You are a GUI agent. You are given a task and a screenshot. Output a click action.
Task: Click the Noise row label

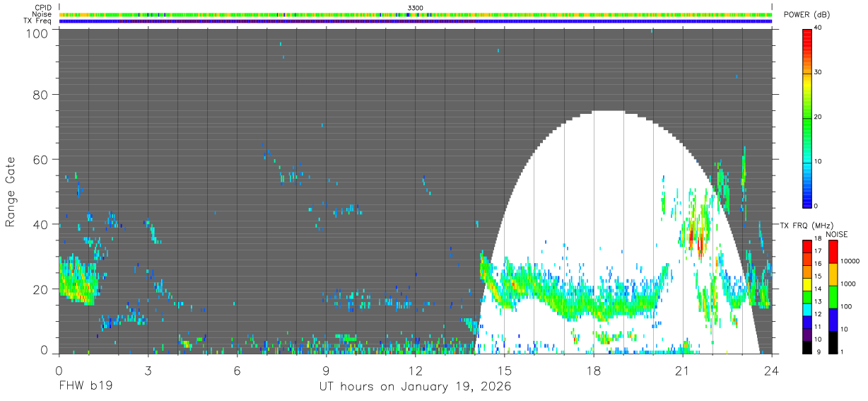click(42, 14)
